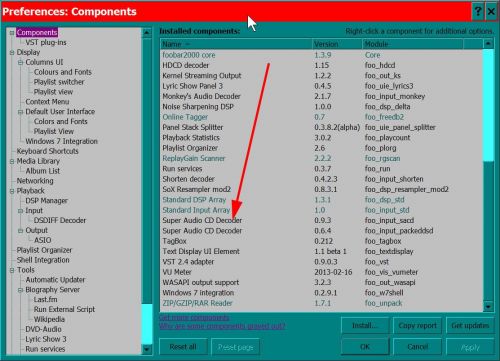This screenshot has height=361, width=500.
Task: Click the Reset all button
Action: (183, 347)
